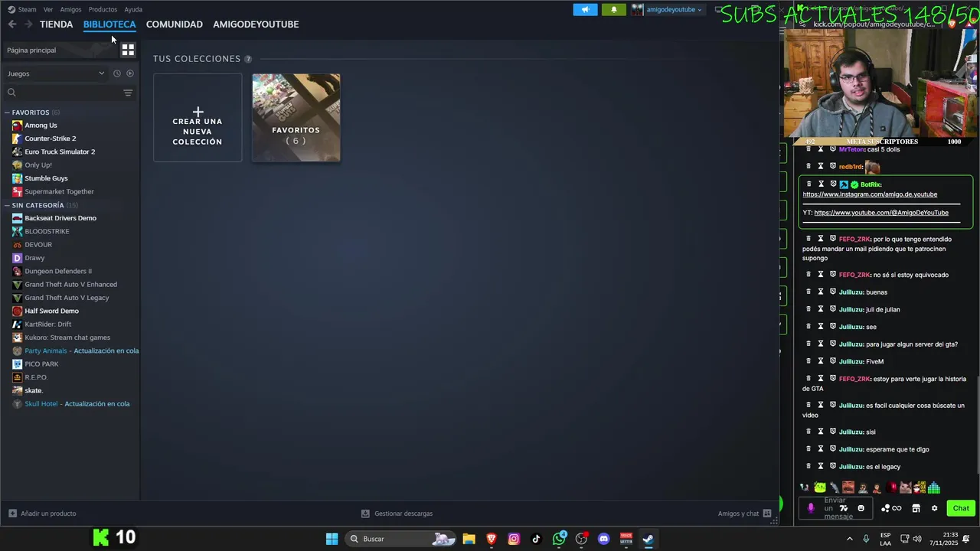This screenshot has width=980, height=551.
Task: Open File Explorer from taskbar
Action: 469,539
